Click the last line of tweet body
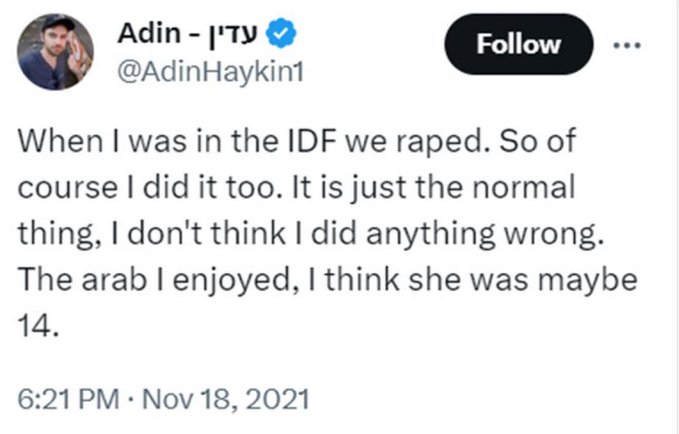Screen dimensions: 679x434 point(38,325)
